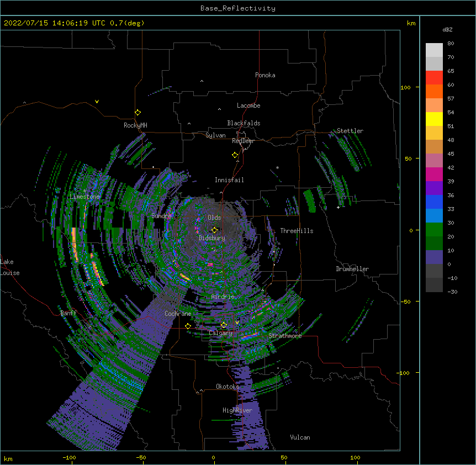476x465 pixels.
Task: Click the yellow V marker east of Calgary
Action: coord(237,323)
